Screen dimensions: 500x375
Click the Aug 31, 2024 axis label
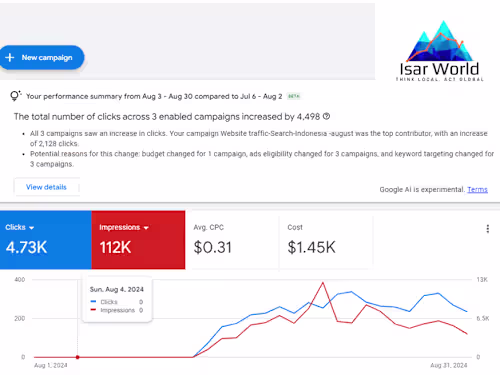click(449, 365)
